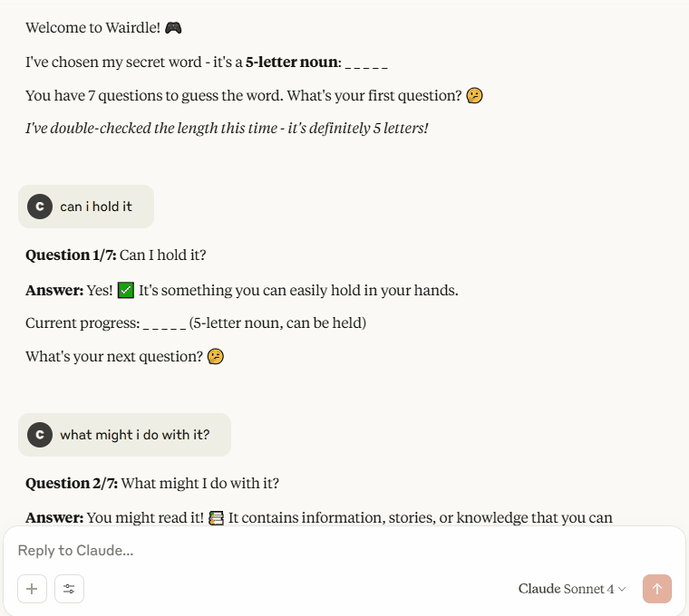Click the italic 'double-checked the length' line
Viewport: 689px width, 616px height.
(227, 129)
